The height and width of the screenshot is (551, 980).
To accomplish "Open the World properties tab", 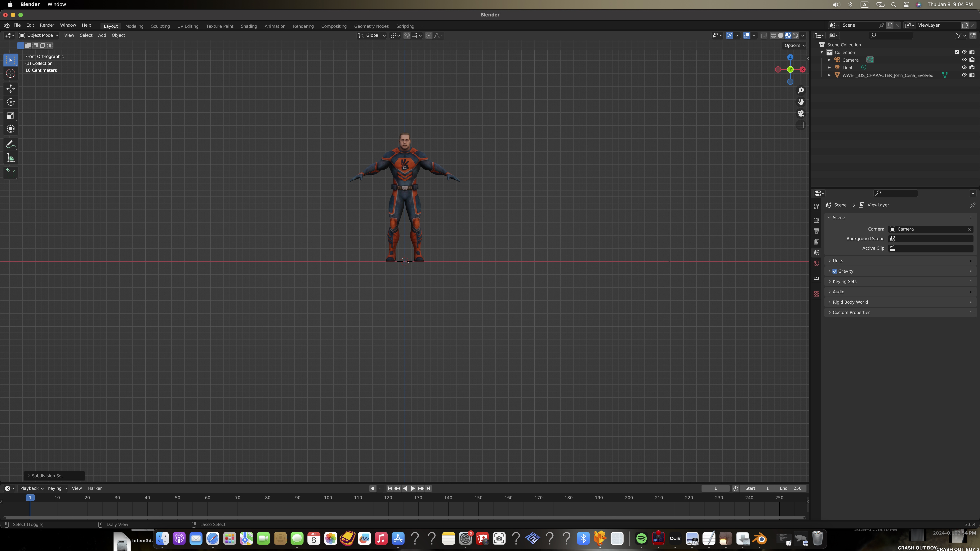I will pos(816,263).
